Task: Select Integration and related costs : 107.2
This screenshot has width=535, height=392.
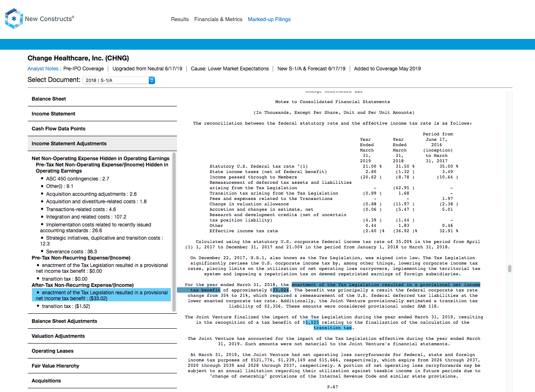Action: (x=86, y=217)
